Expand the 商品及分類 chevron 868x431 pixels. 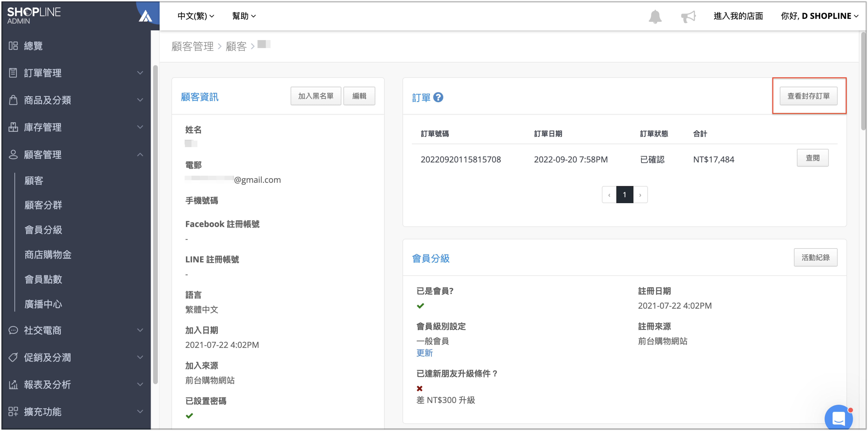coord(140,100)
